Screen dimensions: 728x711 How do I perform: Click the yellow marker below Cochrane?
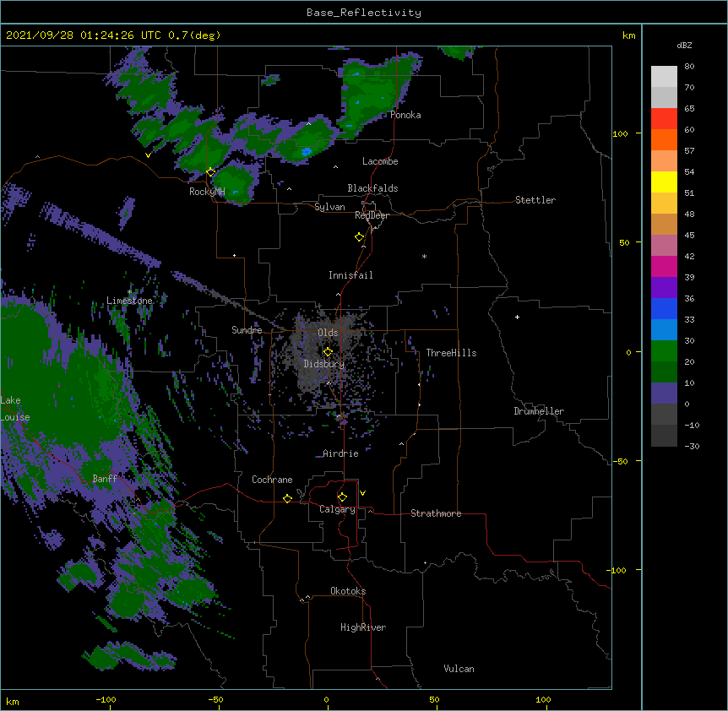pos(287,498)
